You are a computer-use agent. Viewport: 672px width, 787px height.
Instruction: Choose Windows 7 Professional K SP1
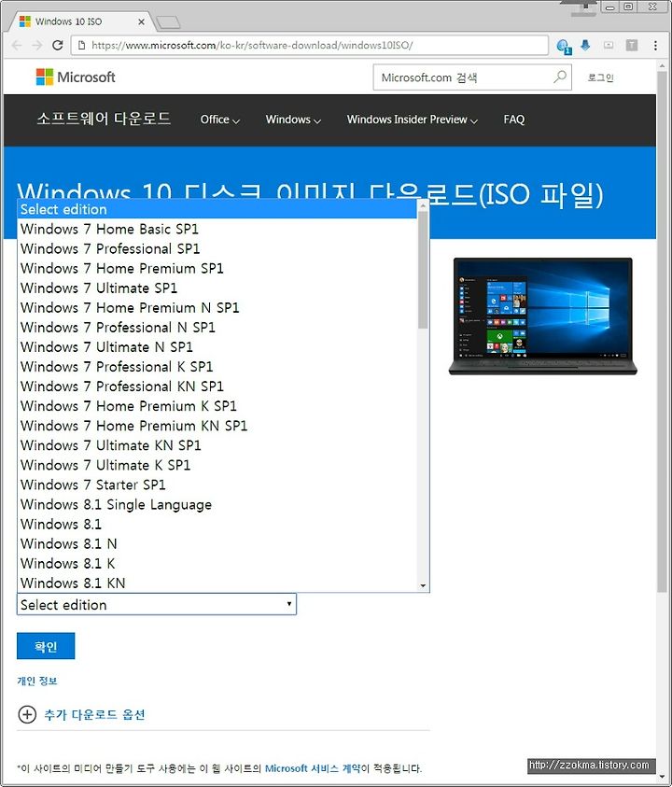[217, 366]
